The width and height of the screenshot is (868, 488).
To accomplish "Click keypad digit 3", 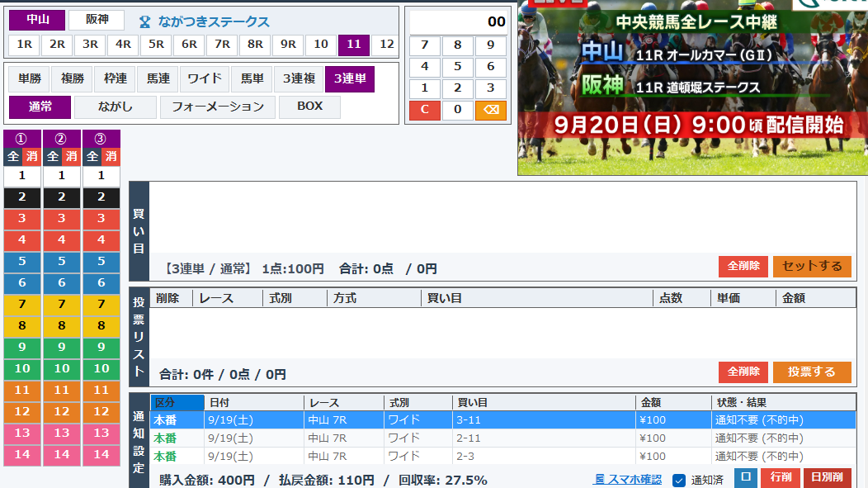I will 490,88.
